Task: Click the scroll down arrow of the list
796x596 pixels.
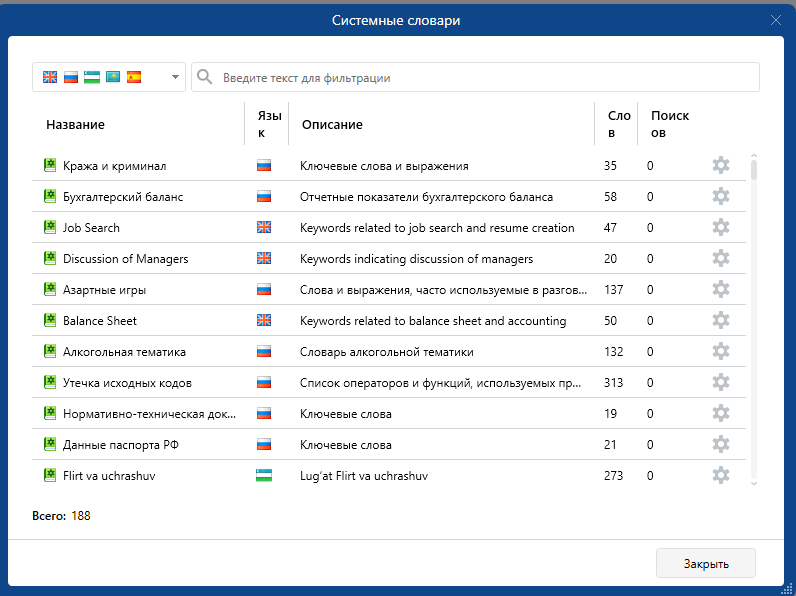Action: point(753,483)
